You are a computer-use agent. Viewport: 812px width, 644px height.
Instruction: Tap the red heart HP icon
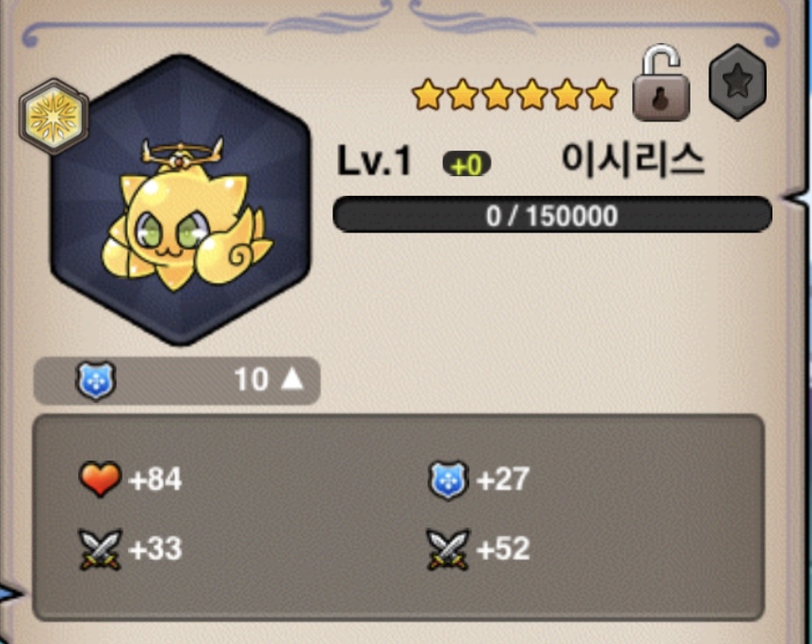tap(100, 478)
